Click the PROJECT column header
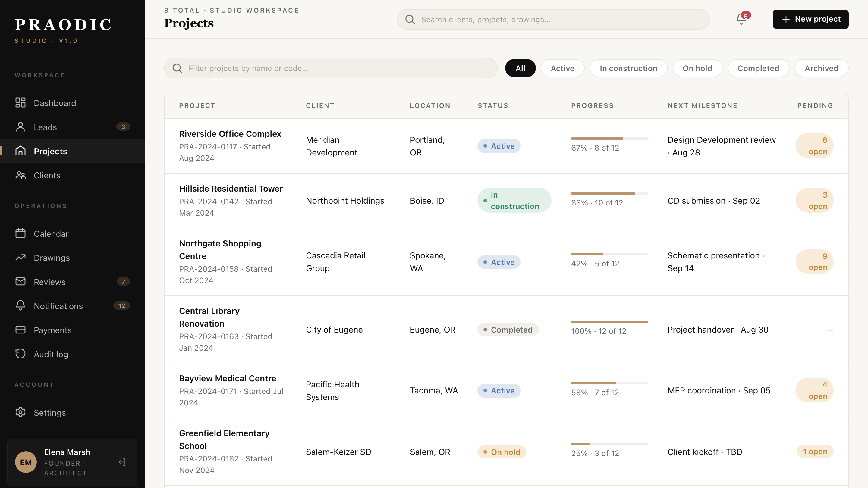868x488 pixels. point(197,105)
